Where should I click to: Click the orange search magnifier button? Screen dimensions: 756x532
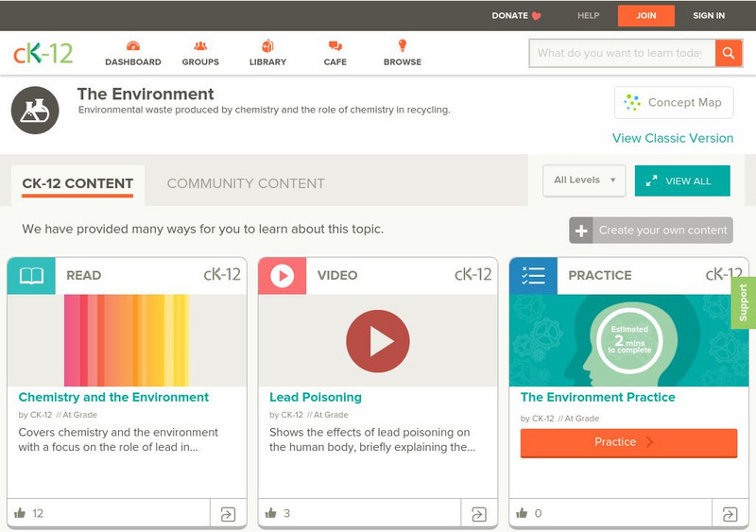tap(729, 53)
